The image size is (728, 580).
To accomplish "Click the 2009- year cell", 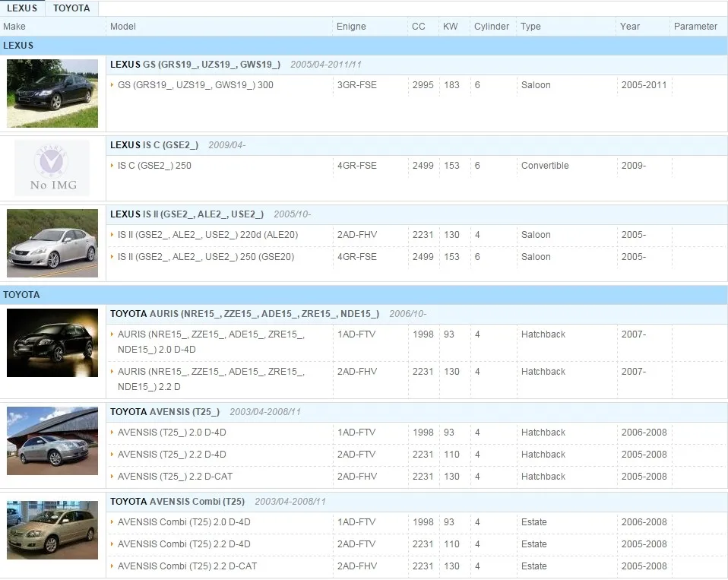I will [x=634, y=165].
